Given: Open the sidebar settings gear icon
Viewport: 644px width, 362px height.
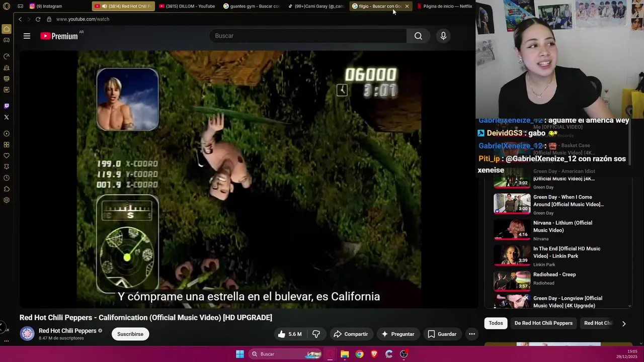Looking at the screenshot, I should click(7, 200).
